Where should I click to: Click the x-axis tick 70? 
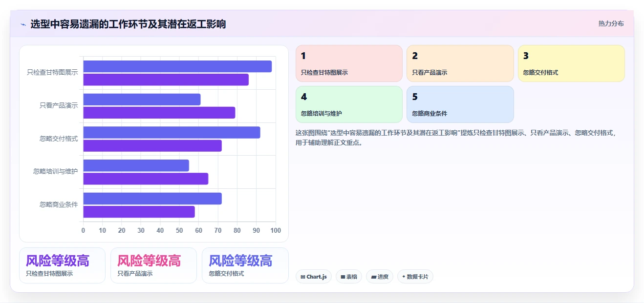tap(218, 230)
